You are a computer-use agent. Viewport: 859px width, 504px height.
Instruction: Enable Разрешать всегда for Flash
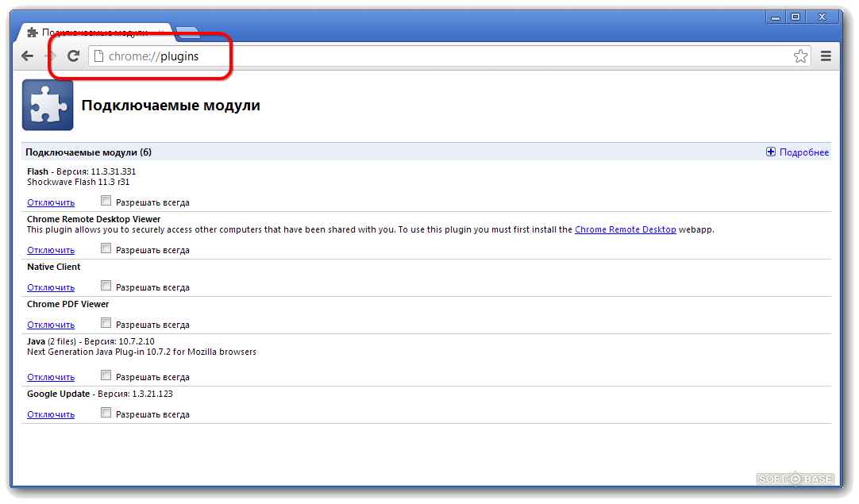106,201
